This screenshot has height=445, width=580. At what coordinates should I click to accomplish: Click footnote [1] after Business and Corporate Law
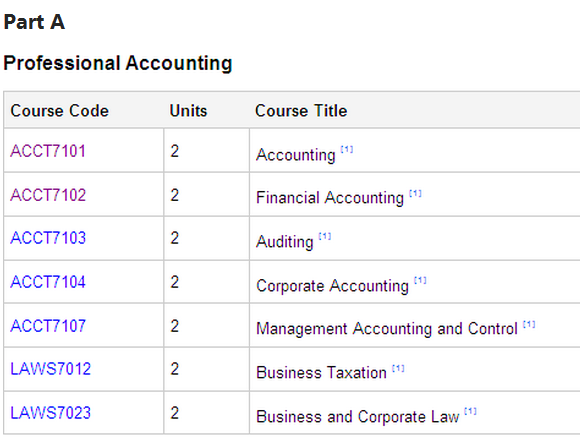point(470,411)
